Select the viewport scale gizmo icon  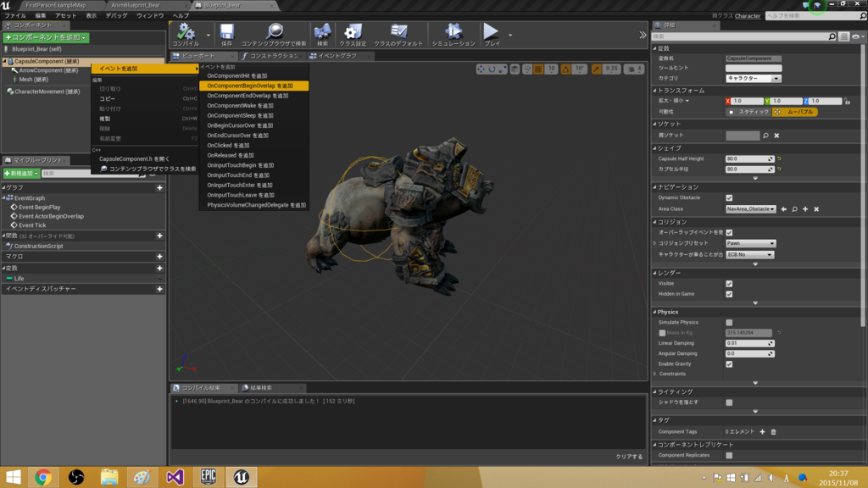click(502, 69)
